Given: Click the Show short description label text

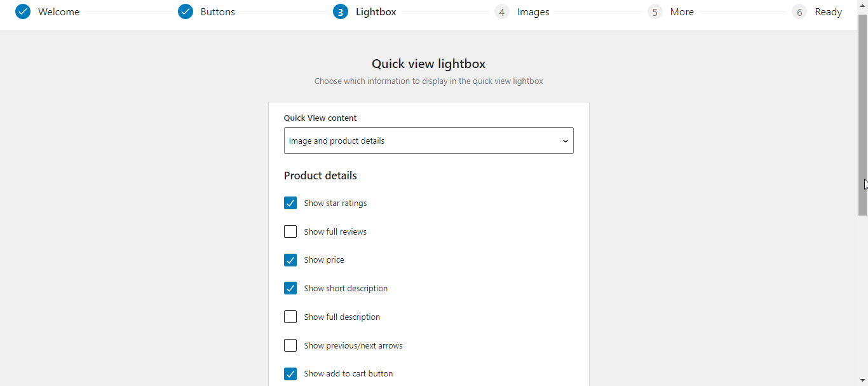Looking at the screenshot, I should 346,289.
